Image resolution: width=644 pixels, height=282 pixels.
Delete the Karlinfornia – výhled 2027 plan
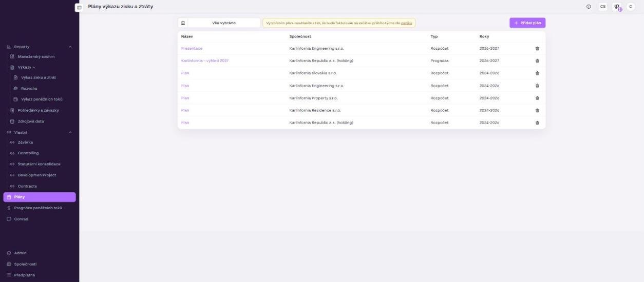pos(537,61)
